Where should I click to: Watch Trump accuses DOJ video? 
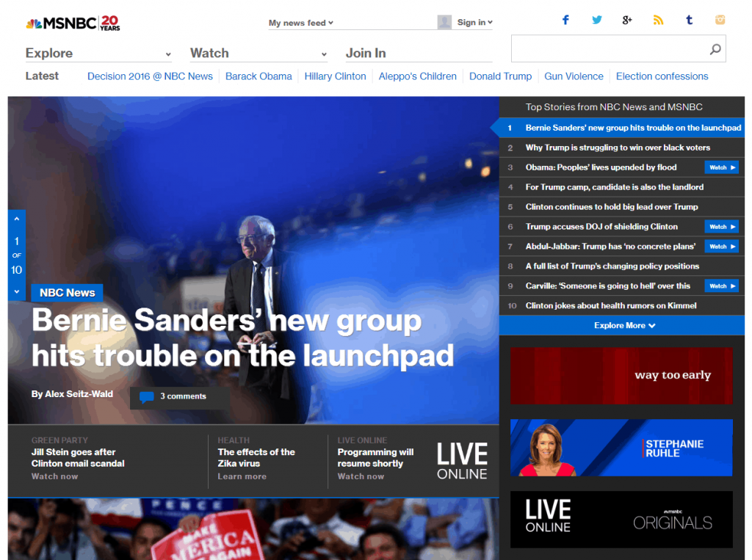click(x=721, y=227)
